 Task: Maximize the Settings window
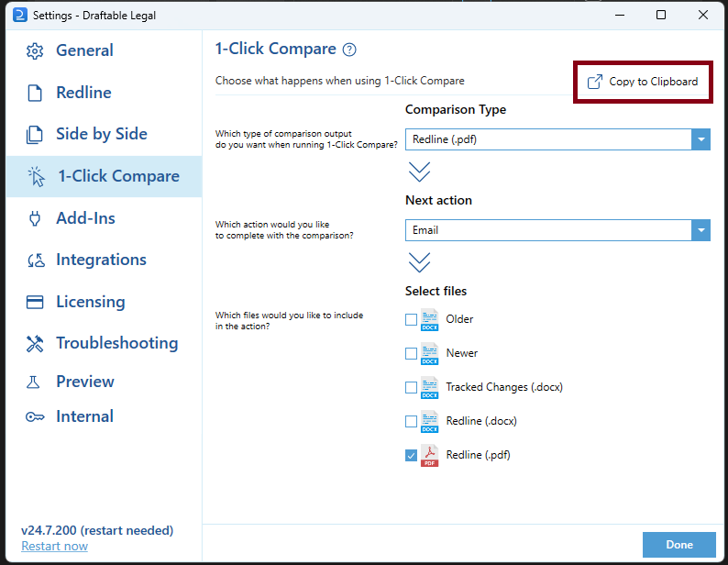click(x=661, y=15)
